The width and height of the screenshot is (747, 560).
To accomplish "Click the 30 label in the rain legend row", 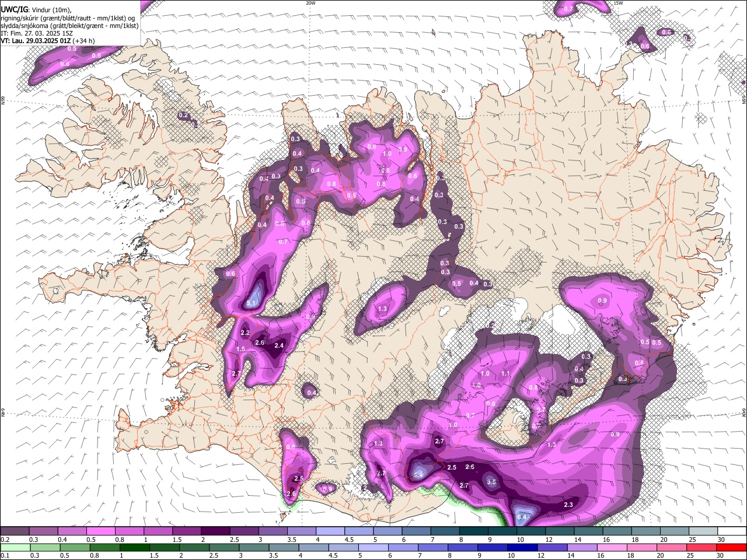I will [x=721, y=555].
